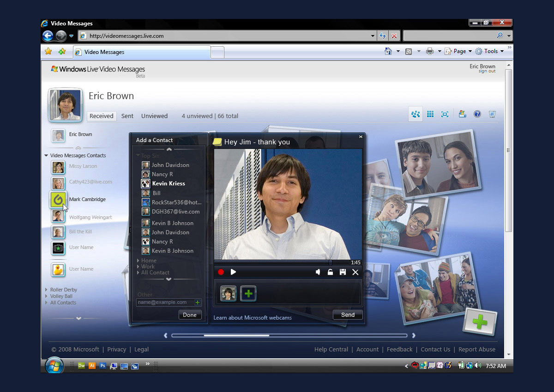Open the Windows Start orb
The image size is (554, 392).
54,366
